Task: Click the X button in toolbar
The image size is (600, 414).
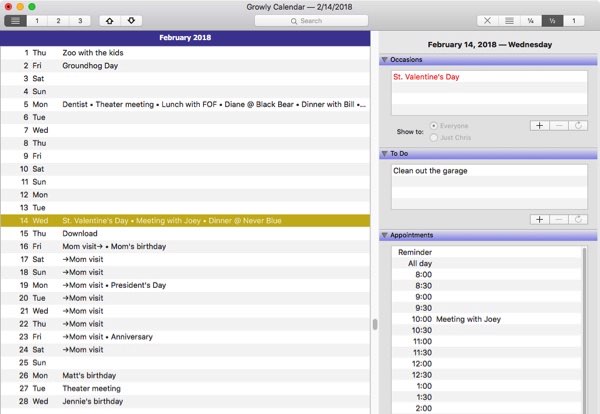Action: point(487,20)
